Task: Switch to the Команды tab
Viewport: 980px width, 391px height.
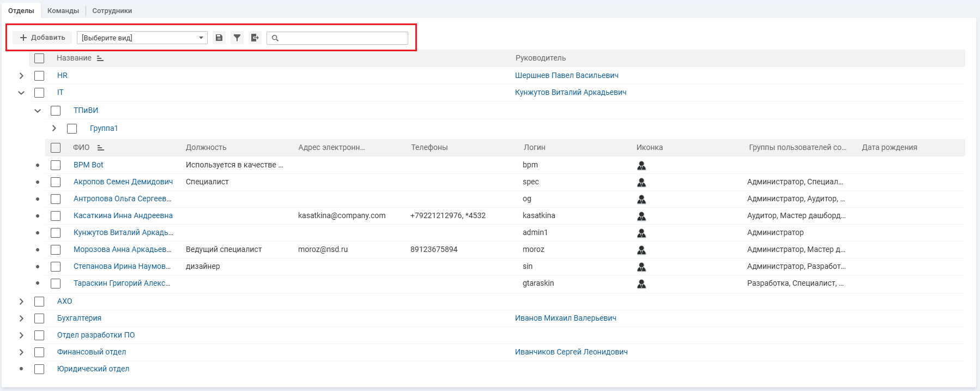Action: coord(63,11)
